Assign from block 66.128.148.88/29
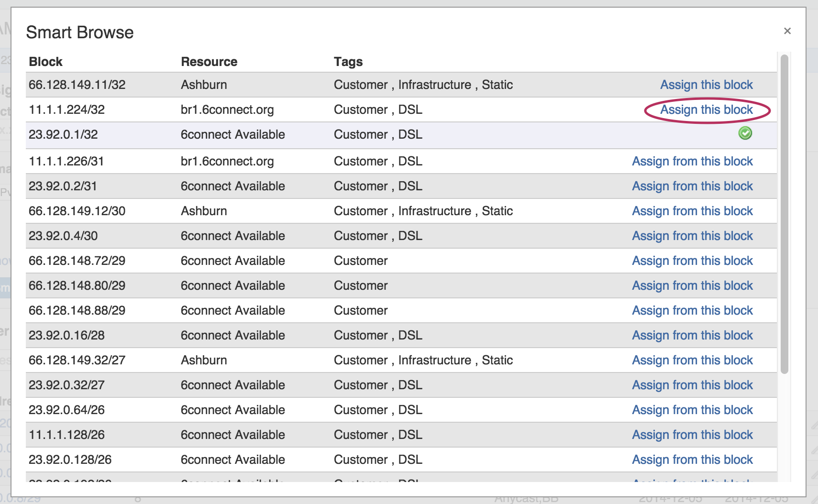The image size is (818, 504). 692,311
